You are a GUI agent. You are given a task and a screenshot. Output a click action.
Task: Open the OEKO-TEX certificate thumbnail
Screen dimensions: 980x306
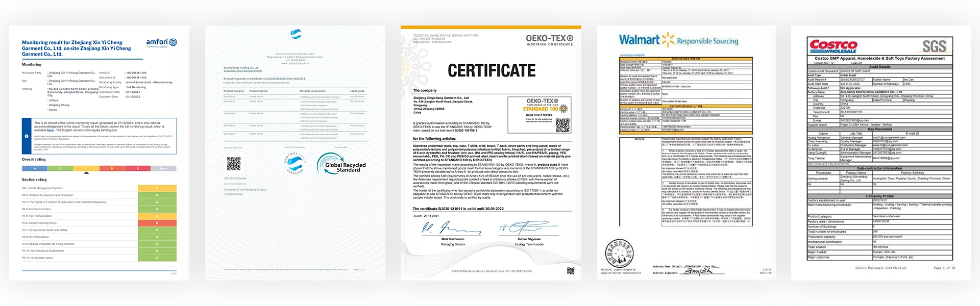point(491,153)
